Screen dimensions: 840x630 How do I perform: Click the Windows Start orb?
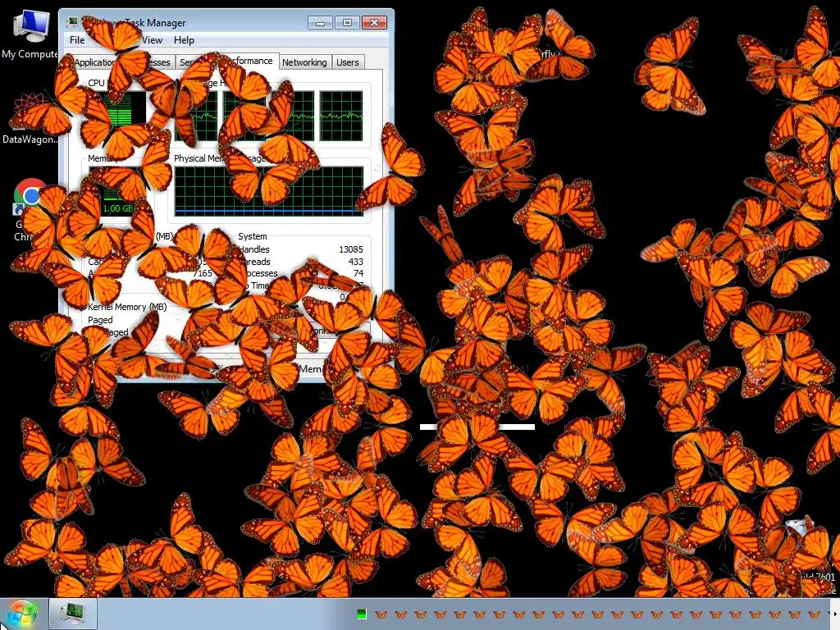pos(22,614)
